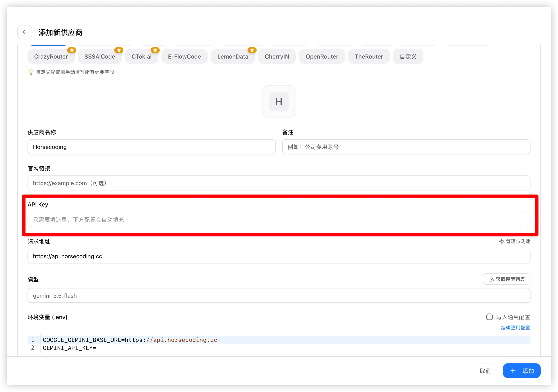Click the API Key input field
The image size is (558, 392).
pos(279,220)
